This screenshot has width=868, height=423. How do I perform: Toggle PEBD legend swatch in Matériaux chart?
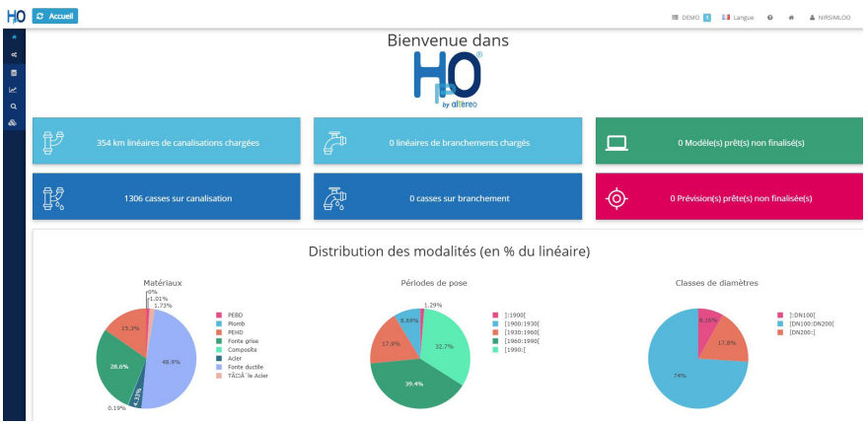coord(219,316)
